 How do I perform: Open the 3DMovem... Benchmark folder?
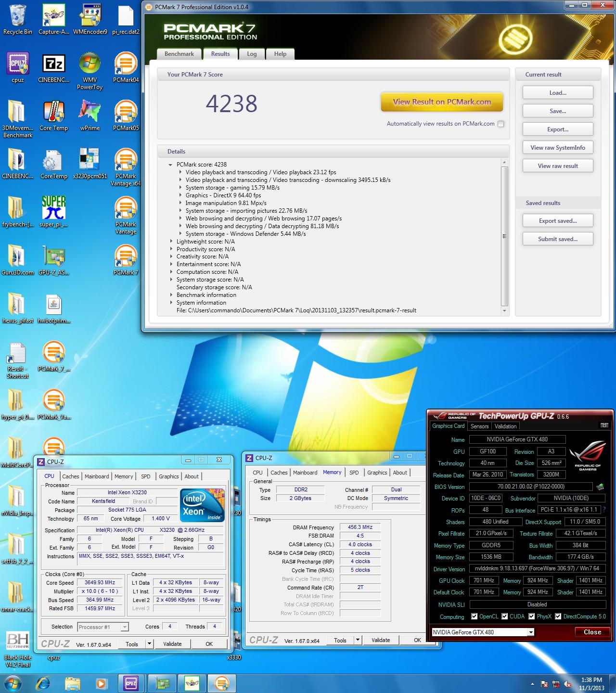pyautogui.click(x=18, y=119)
